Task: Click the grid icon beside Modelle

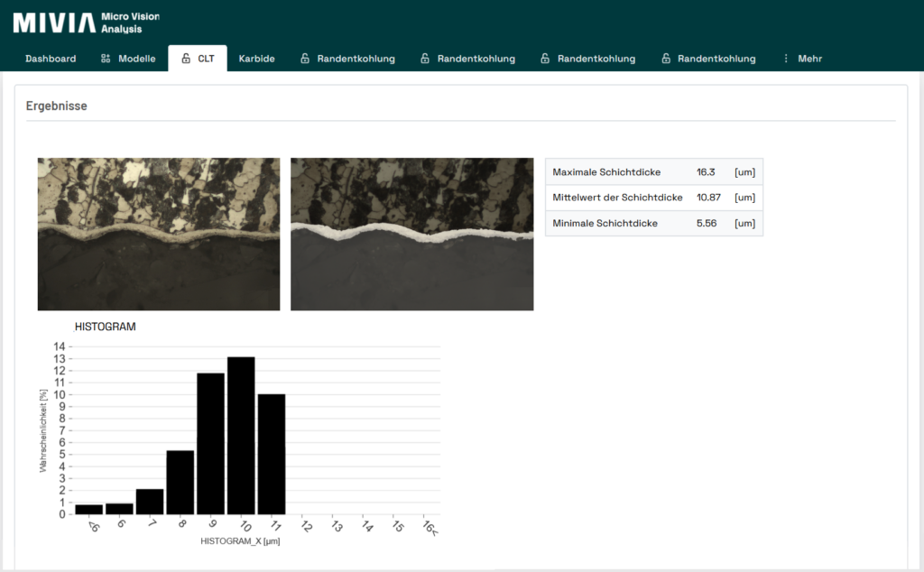Action: click(106, 59)
